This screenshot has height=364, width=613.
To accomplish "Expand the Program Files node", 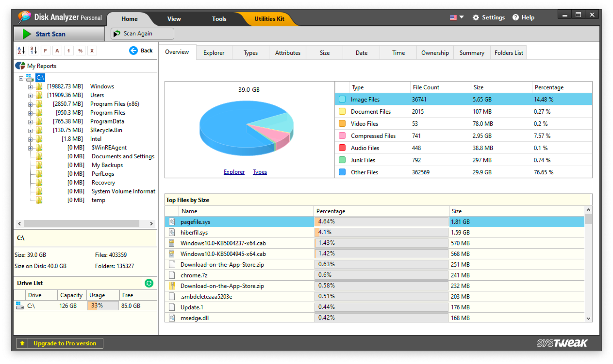I will pyautogui.click(x=30, y=113).
